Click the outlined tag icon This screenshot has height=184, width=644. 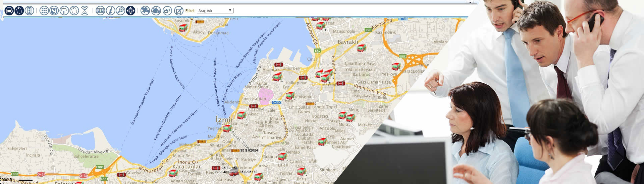pos(74,11)
